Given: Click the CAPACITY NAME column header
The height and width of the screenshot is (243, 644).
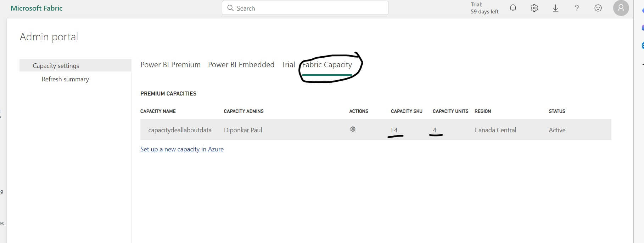Looking at the screenshot, I should (158, 111).
